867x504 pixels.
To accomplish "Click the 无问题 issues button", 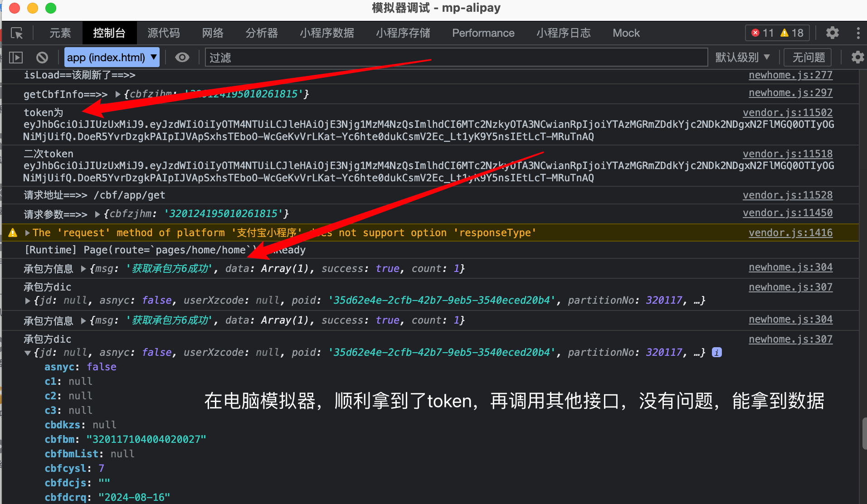I will point(809,58).
